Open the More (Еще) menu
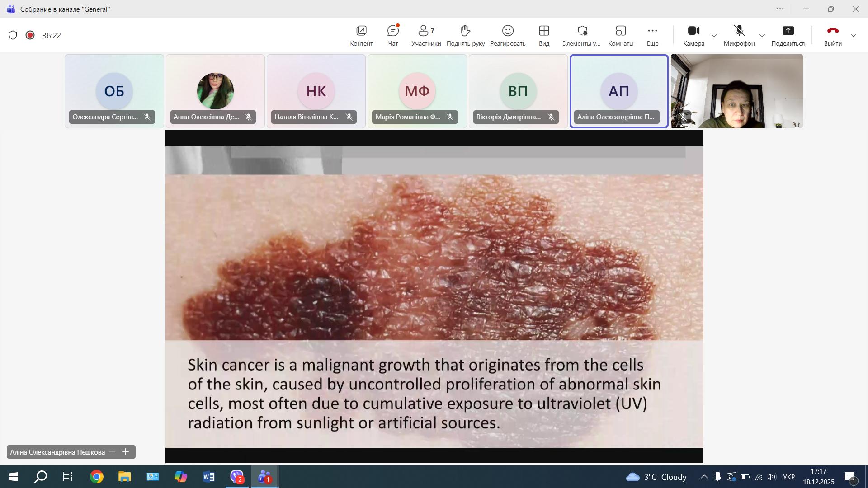Viewport: 868px width, 488px height. pyautogui.click(x=652, y=35)
